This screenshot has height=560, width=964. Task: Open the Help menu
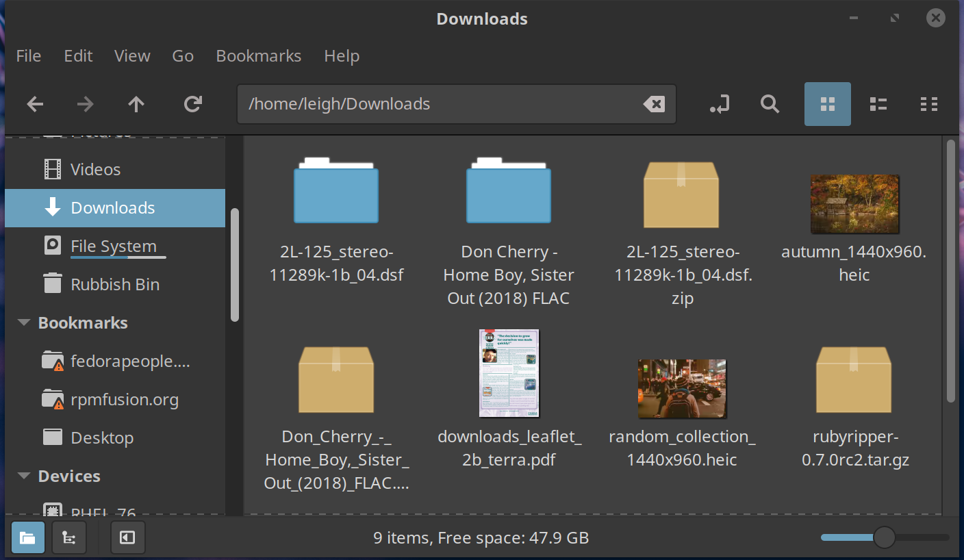point(342,56)
